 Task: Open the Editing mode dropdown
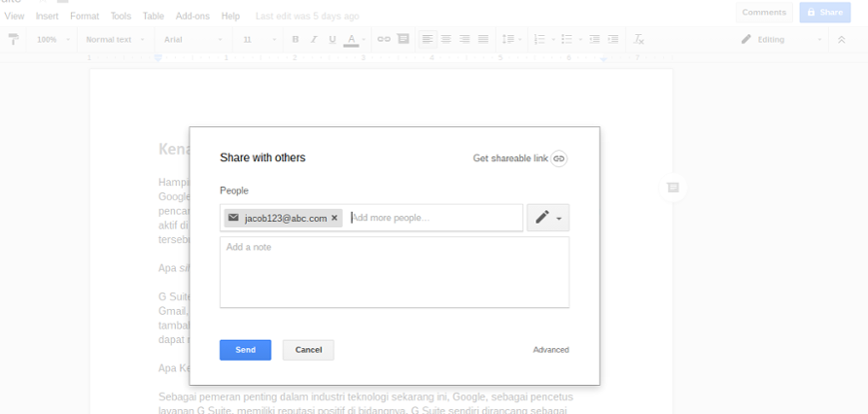pyautogui.click(x=782, y=39)
